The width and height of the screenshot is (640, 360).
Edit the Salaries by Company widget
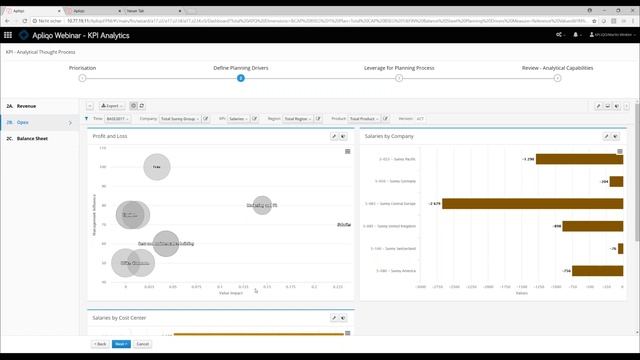(606, 136)
